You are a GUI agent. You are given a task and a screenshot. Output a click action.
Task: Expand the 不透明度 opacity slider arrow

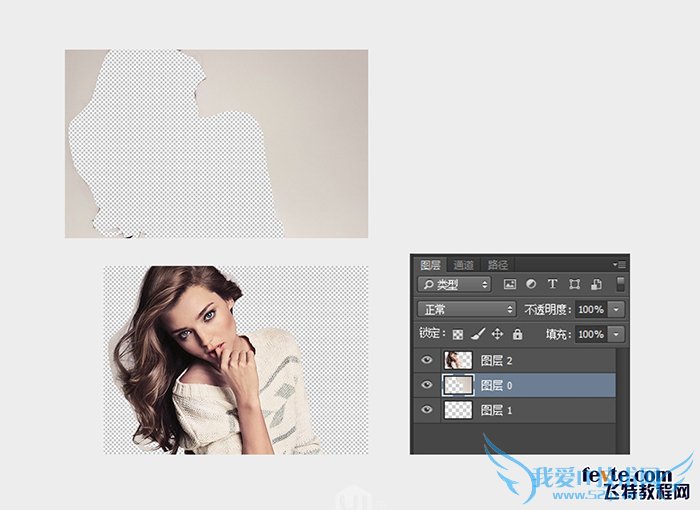click(x=616, y=310)
